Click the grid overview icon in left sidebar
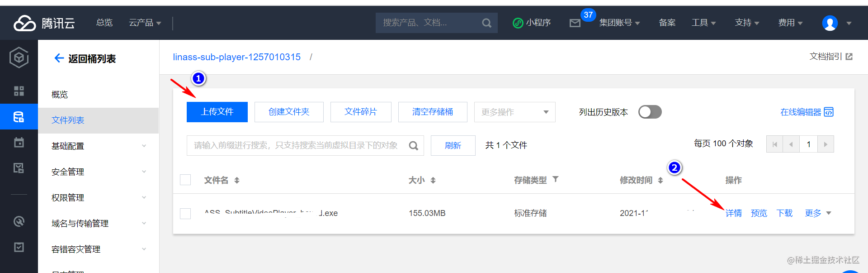This screenshot has width=868, height=273. coord(19,91)
